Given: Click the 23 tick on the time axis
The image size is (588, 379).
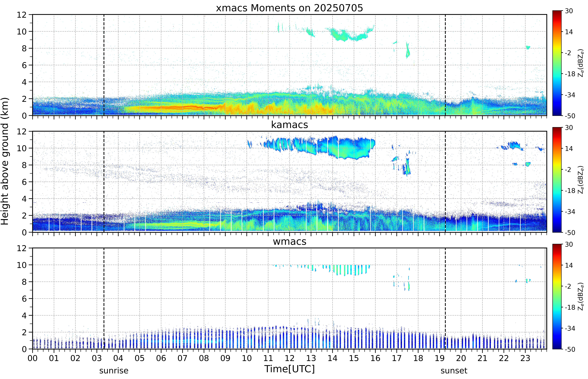Looking at the screenshot, I should (525, 358).
